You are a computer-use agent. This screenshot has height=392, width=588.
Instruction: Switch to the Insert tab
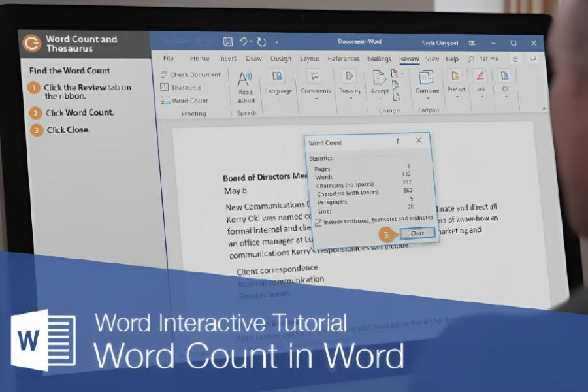227,58
